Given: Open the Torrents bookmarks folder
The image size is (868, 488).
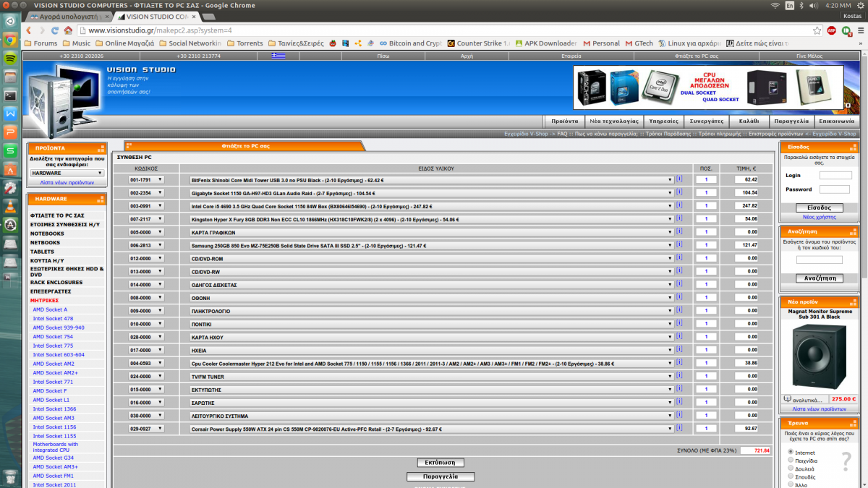Looking at the screenshot, I should (245, 43).
